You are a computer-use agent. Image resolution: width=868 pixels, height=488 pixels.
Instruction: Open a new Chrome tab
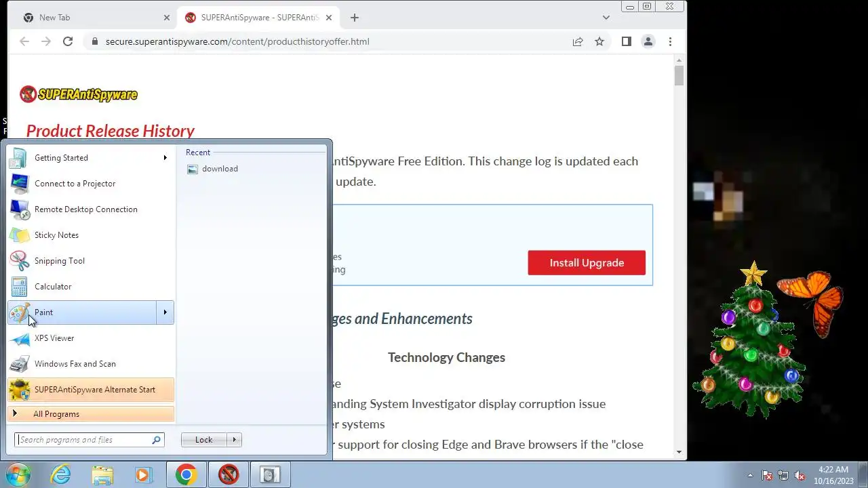pos(354,18)
